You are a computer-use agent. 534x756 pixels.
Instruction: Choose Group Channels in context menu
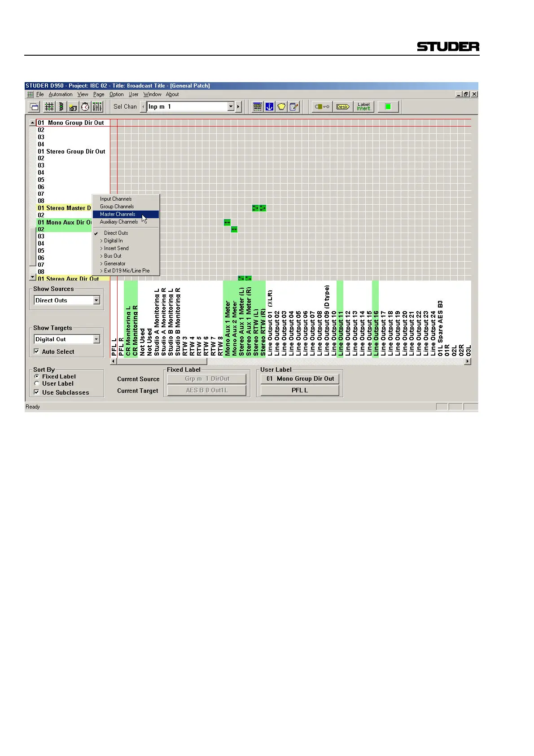(x=126, y=207)
